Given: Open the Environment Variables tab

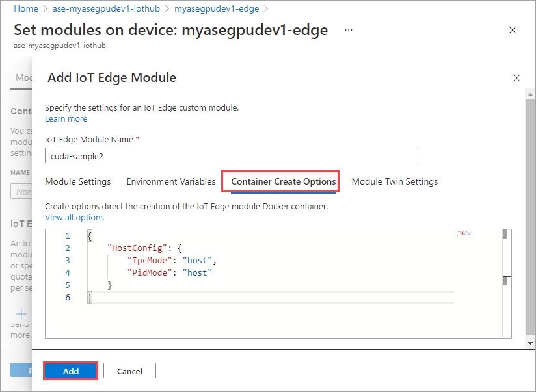Looking at the screenshot, I should point(170,181).
